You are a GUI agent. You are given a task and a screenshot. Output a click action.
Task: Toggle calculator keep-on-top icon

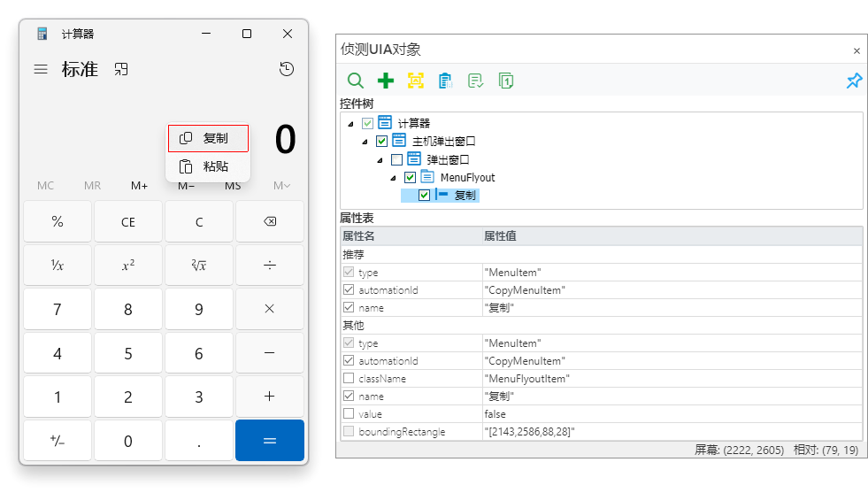point(121,69)
